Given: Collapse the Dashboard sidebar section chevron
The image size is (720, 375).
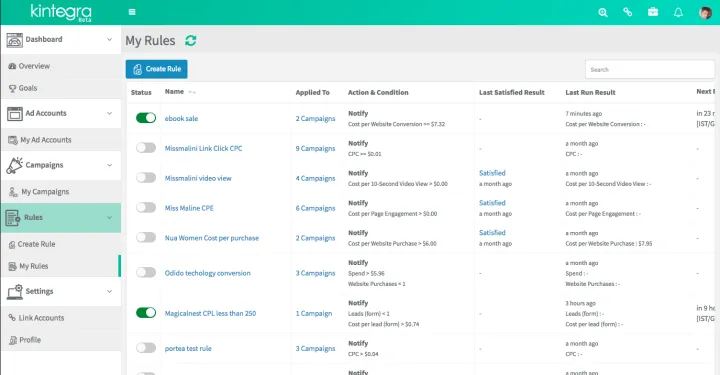Looking at the screenshot, I should pos(109,39).
